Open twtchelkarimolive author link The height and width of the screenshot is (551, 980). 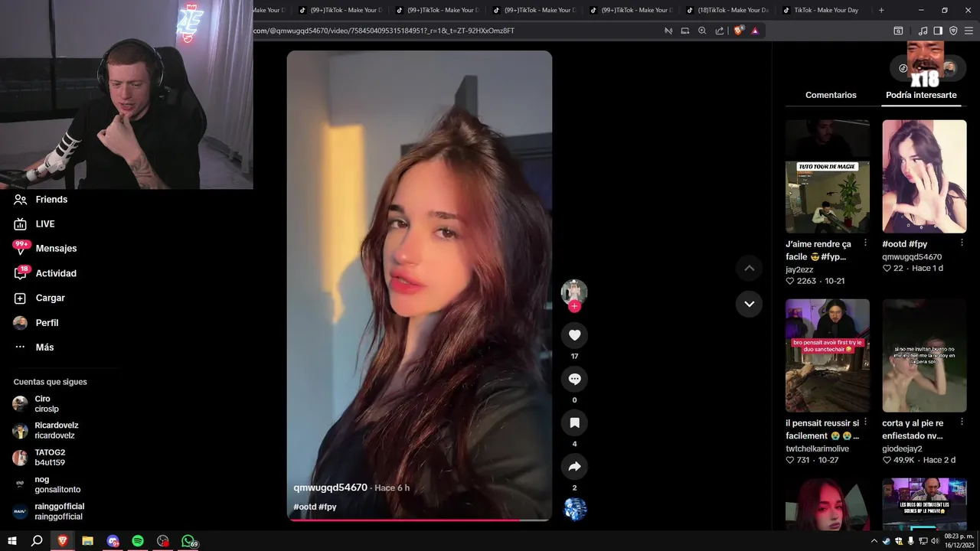coord(817,448)
